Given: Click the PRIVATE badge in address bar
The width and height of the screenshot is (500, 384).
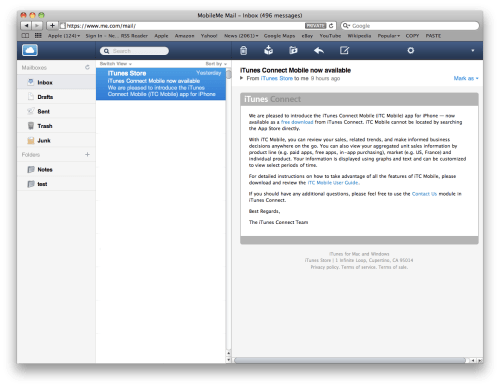Looking at the screenshot, I should click(315, 26).
